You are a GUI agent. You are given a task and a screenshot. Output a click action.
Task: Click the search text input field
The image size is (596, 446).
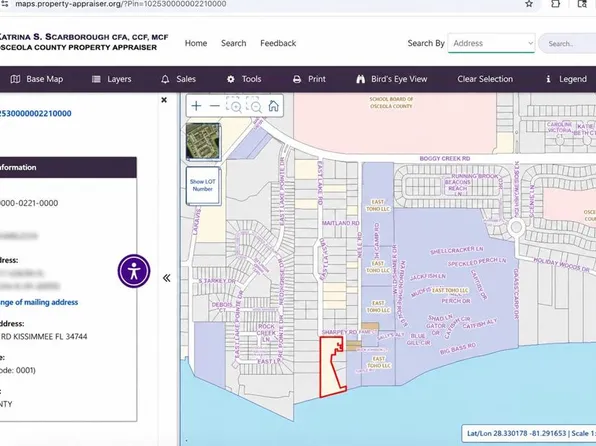tap(567, 44)
